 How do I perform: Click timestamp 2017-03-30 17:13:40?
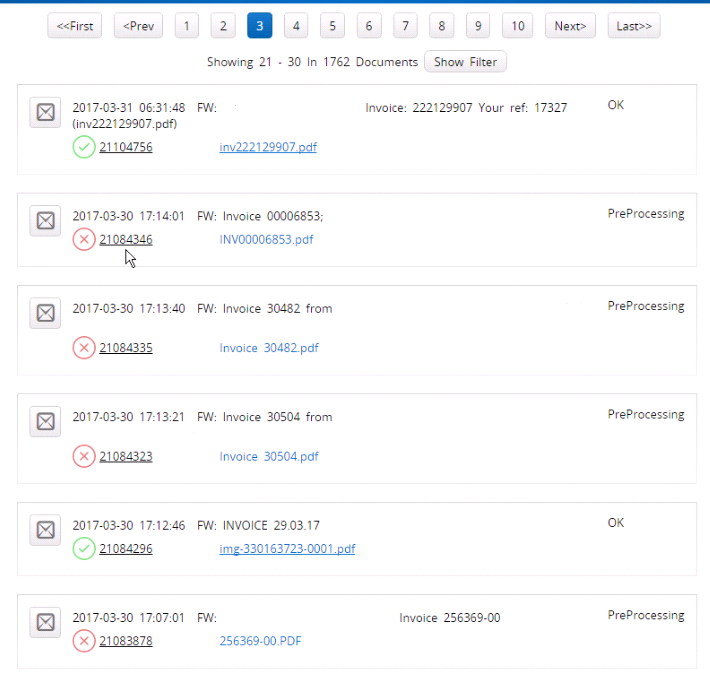click(129, 309)
